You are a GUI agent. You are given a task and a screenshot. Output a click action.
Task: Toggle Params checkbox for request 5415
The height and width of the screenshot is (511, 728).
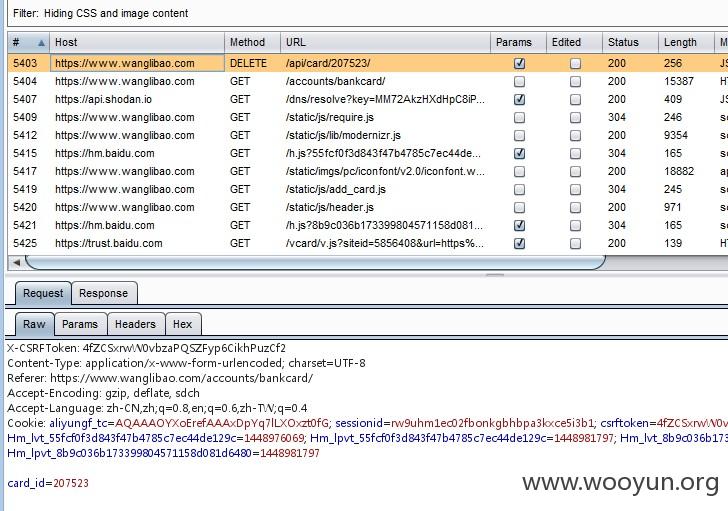click(x=520, y=153)
